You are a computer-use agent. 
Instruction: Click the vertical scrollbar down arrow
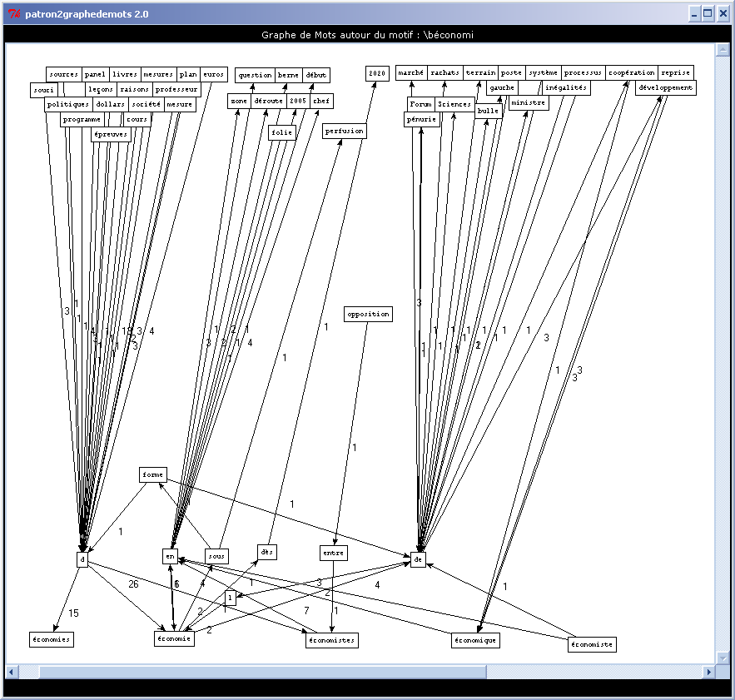click(x=723, y=658)
